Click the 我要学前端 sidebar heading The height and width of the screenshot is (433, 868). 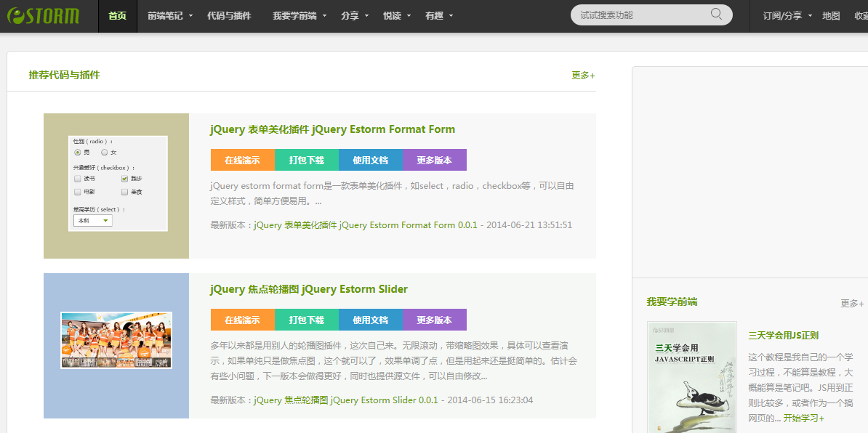(672, 302)
